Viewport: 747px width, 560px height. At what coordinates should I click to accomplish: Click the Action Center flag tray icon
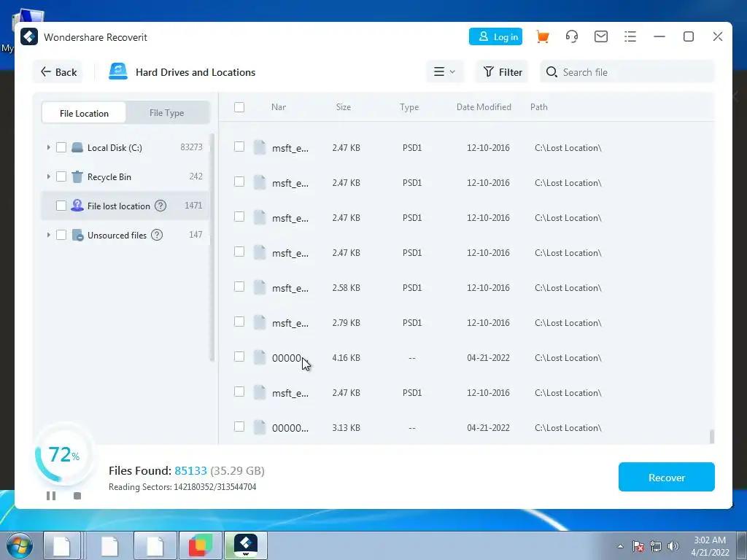tap(638, 546)
